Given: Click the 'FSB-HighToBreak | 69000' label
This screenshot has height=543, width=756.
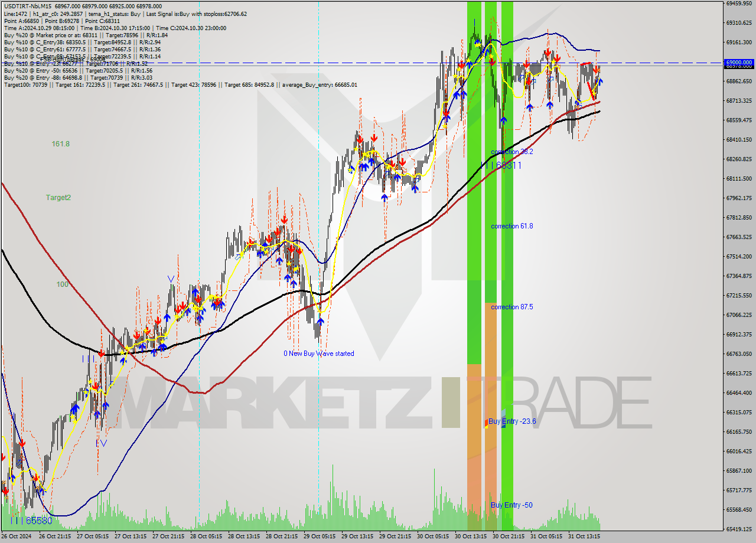Looking at the screenshot, I should coord(73,59).
